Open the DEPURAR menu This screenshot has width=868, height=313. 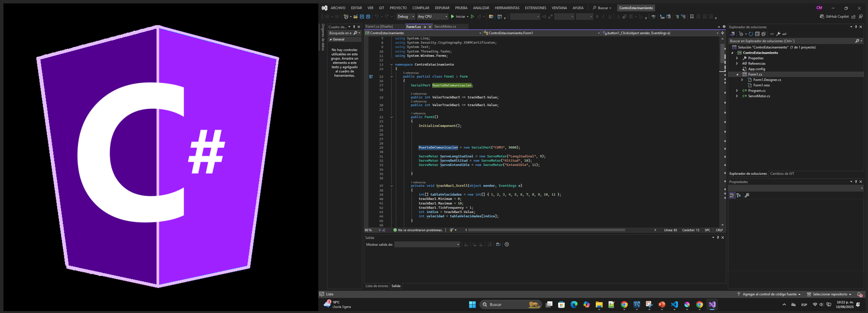coord(442,8)
